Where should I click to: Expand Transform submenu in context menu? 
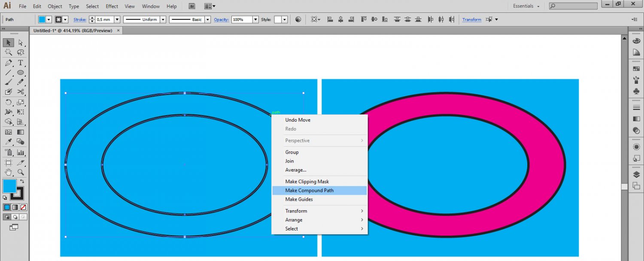(319, 211)
